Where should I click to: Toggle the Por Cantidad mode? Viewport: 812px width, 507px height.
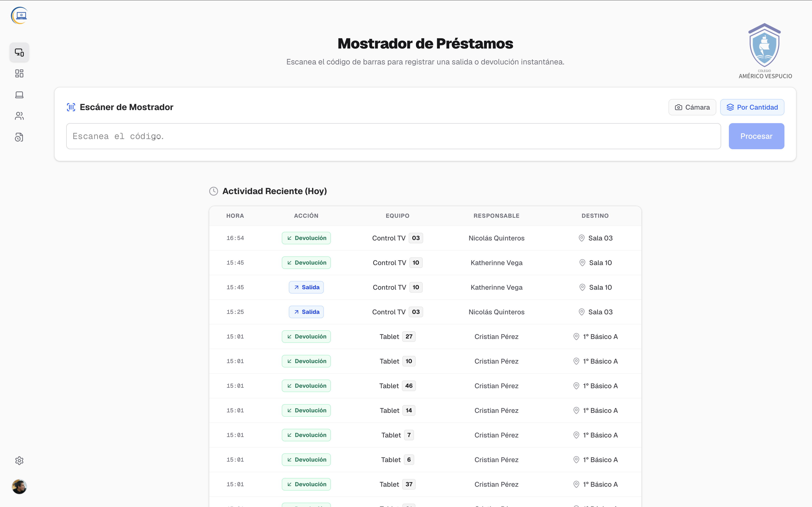[x=752, y=107]
